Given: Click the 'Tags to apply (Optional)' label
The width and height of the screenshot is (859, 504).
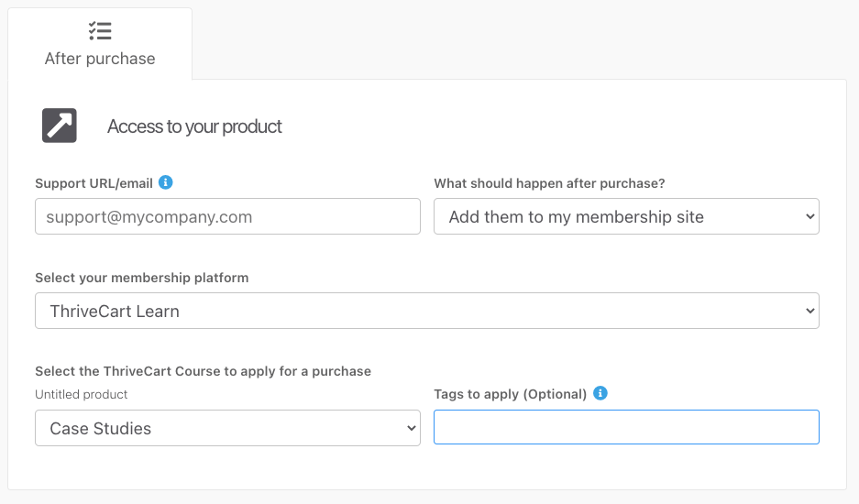Looking at the screenshot, I should [510, 394].
